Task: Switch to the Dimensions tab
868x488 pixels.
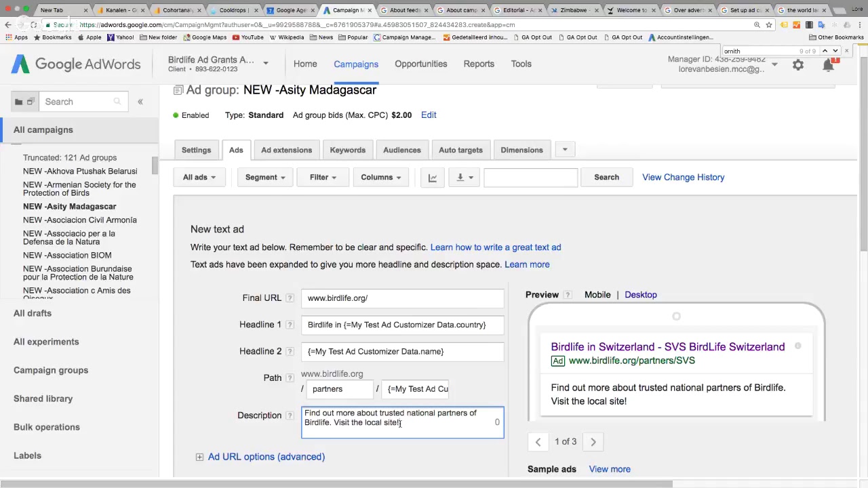Action: (521, 150)
